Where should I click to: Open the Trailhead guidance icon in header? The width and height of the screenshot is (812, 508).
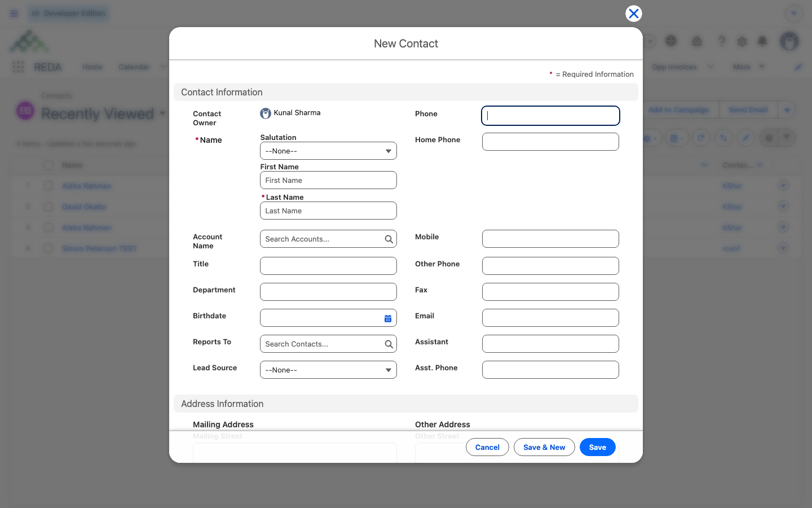pyautogui.click(x=697, y=41)
